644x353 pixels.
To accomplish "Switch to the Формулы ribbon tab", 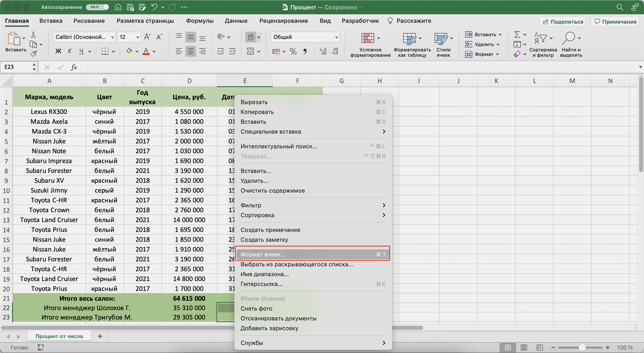I will tap(199, 21).
